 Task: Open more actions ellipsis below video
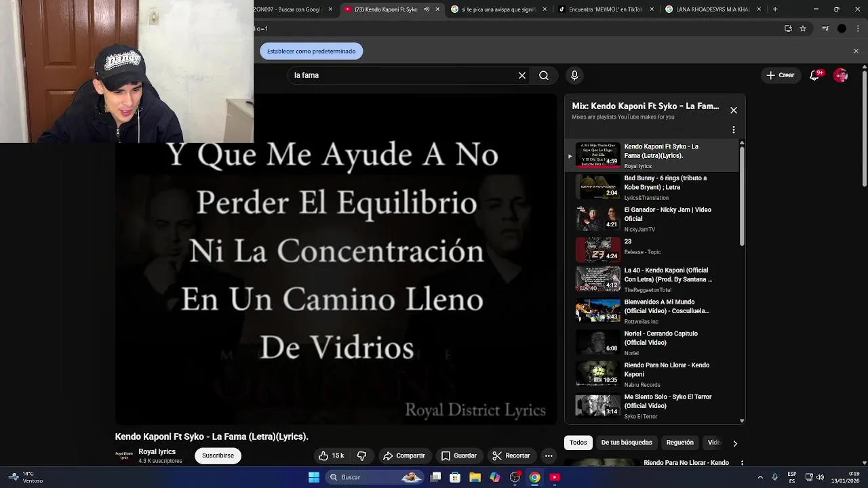tap(549, 455)
